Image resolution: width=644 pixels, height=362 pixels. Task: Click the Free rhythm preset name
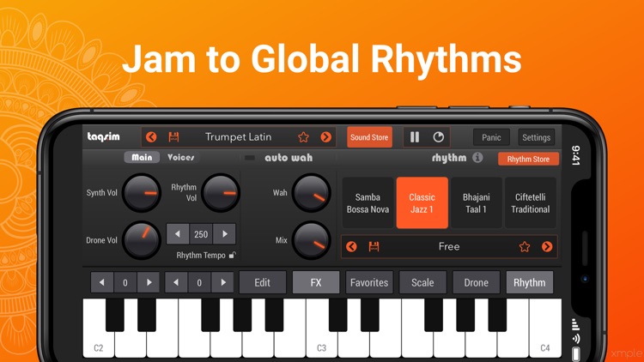pyautogui.click(x=449, y=247)
